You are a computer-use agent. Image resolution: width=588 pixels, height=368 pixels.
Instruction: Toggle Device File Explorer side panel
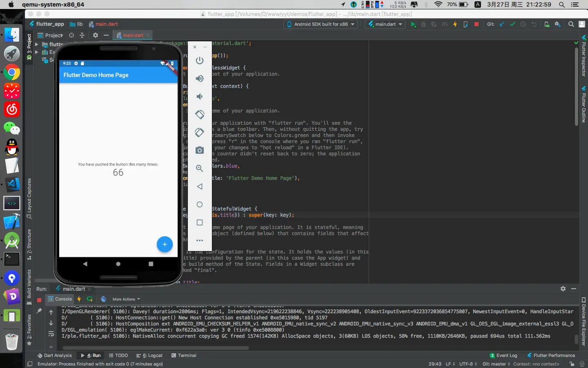[x=584, y=321]
